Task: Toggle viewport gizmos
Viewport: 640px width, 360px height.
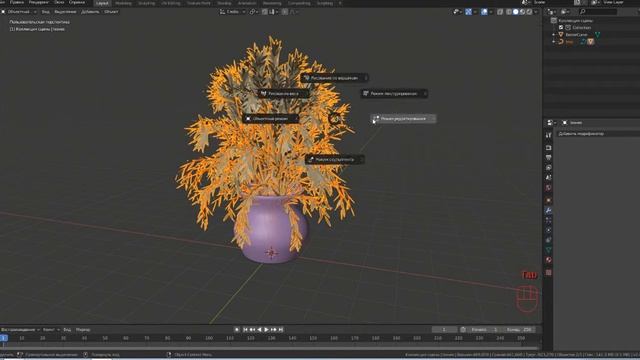Action: (x=468, y=12)
